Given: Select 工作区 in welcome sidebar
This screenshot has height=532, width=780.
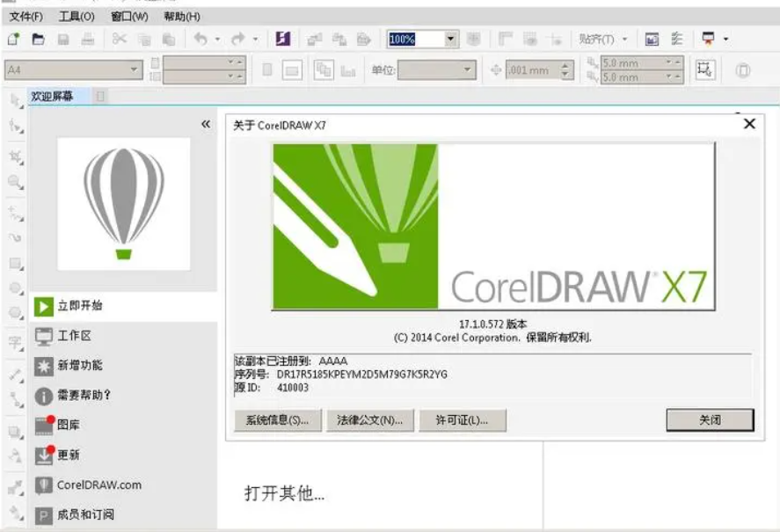Looking at the screenshot, I should pyautogui.click(x=124, y=336).
